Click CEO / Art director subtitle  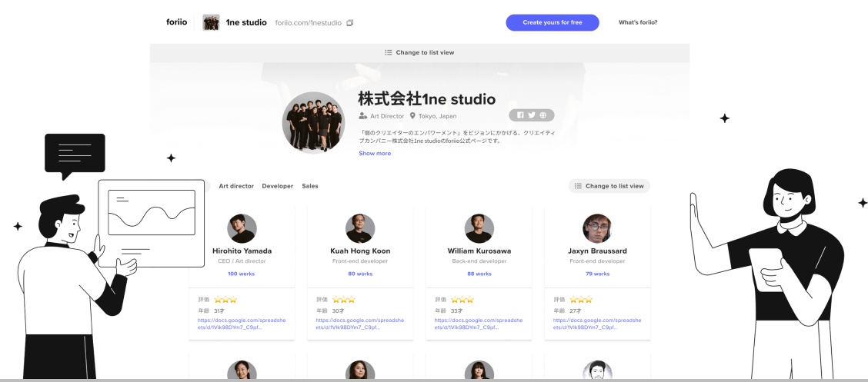tap(242, 261)
